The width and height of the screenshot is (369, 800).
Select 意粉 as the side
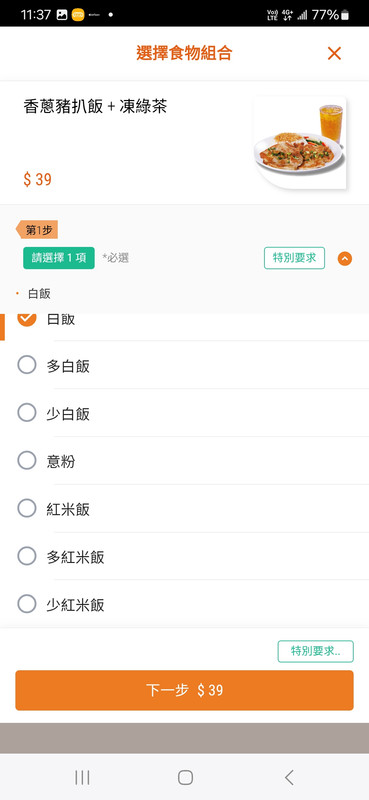point(27,461)
